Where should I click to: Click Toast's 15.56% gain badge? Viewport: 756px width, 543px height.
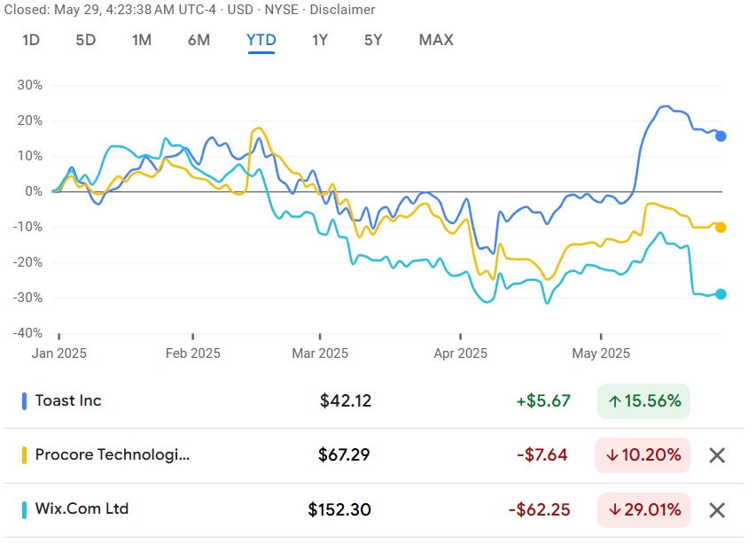click(643, 401)
